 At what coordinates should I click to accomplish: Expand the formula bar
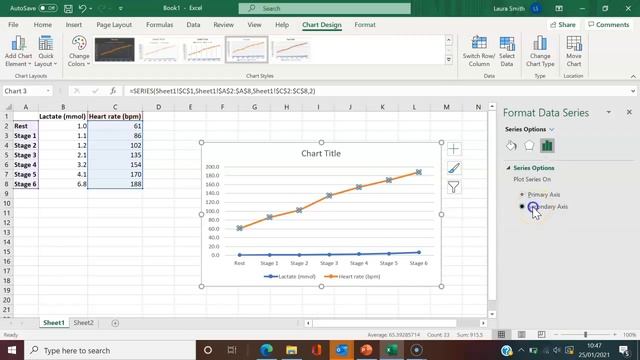(633, 91)
